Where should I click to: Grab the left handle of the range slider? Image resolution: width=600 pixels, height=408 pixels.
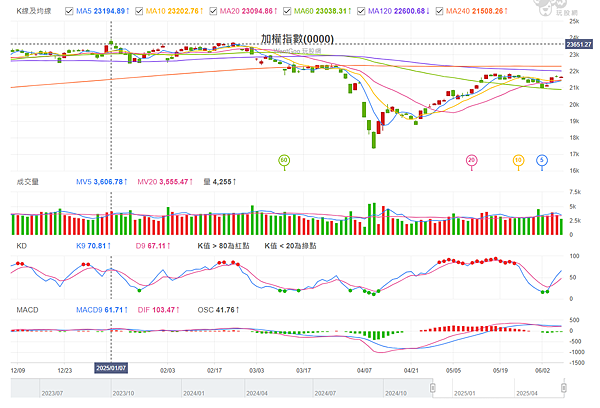tap(433, 388)
